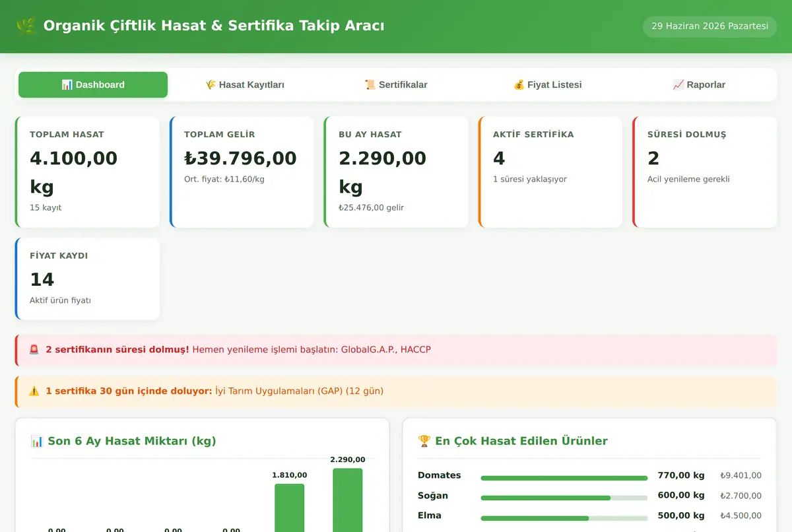Click the app title Organik Çiftlik Hasat
792x532 pixels.
coord(214,26)
